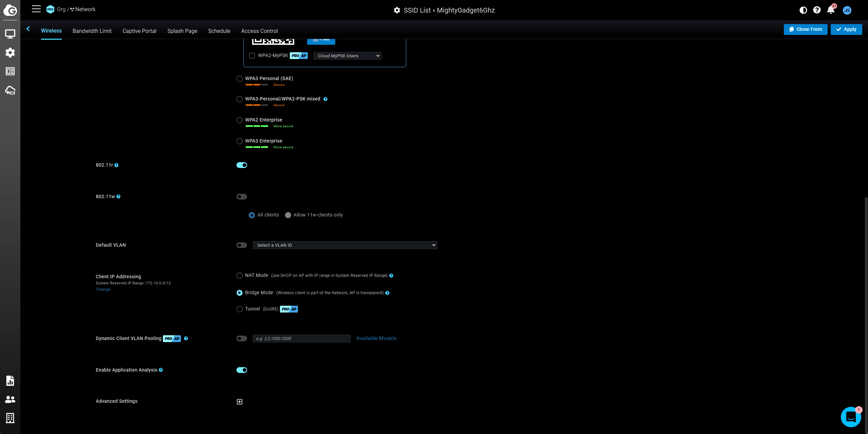This screenshot has height=434, width=868.
Task: Click the hamburger menu icon
Action: tap(36, 9)
